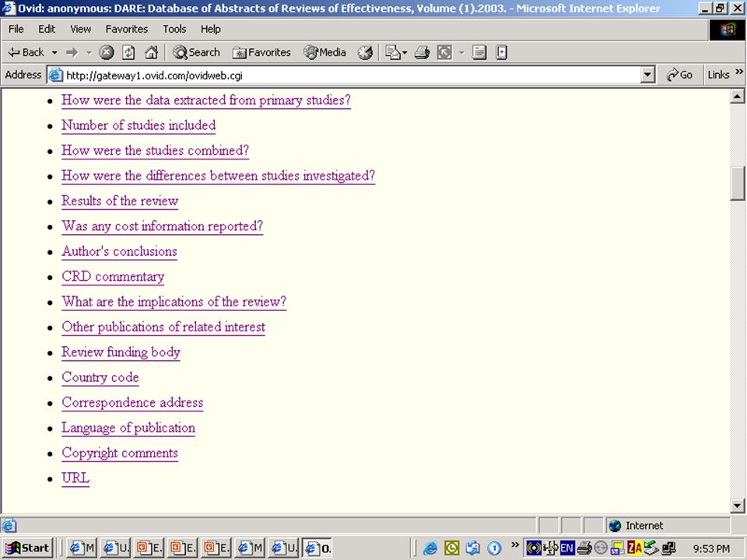This screenshot has height=560, width=747.
Task: Go to 'Review funding body' section
Action: point(121,353)
